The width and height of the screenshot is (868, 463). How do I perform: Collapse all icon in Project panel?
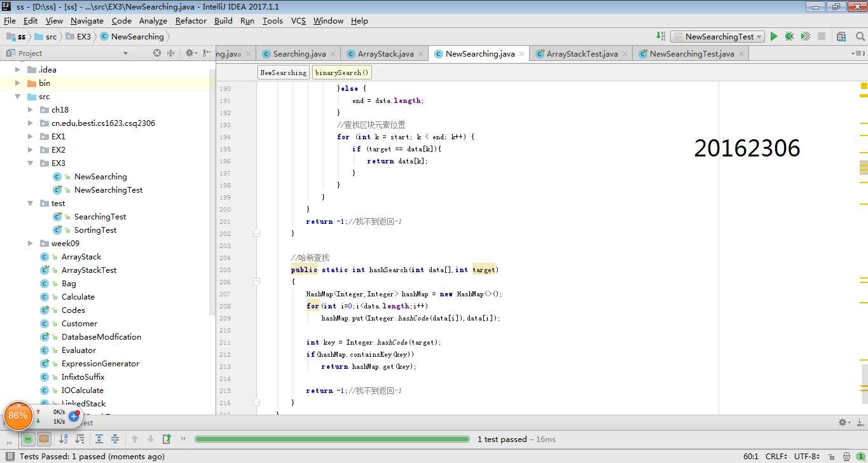170,53
